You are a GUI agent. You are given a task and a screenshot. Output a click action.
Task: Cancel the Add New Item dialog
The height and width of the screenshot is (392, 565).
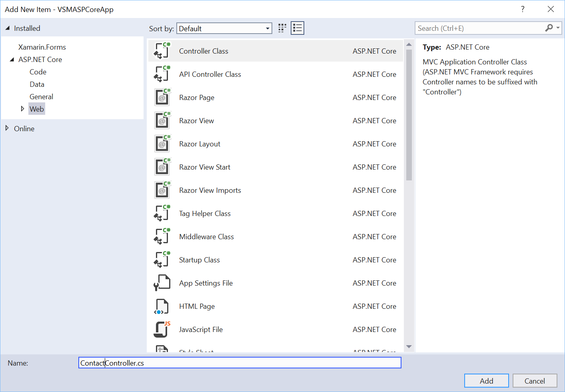(x=535, y=381)
